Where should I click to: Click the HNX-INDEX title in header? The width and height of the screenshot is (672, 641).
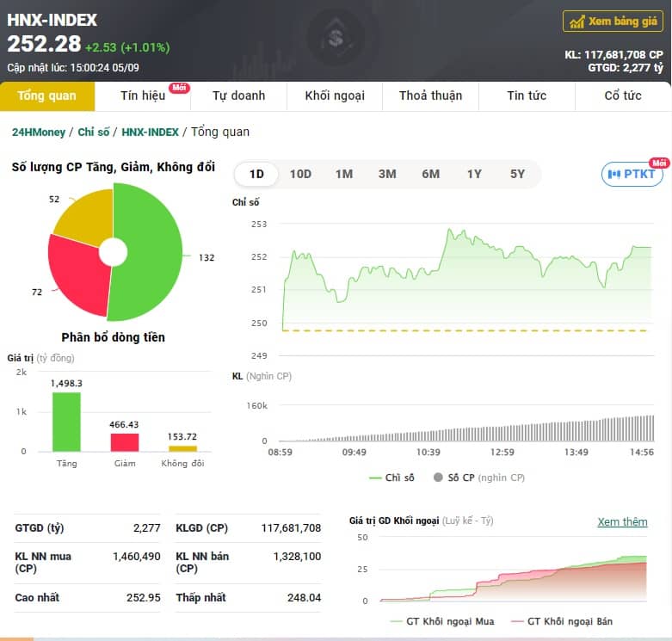52,20
